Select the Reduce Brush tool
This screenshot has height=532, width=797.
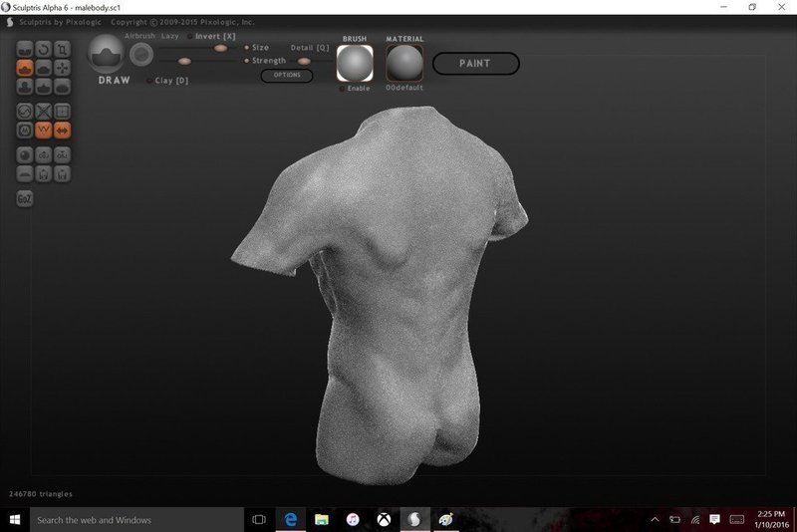[x=25, y=112]
